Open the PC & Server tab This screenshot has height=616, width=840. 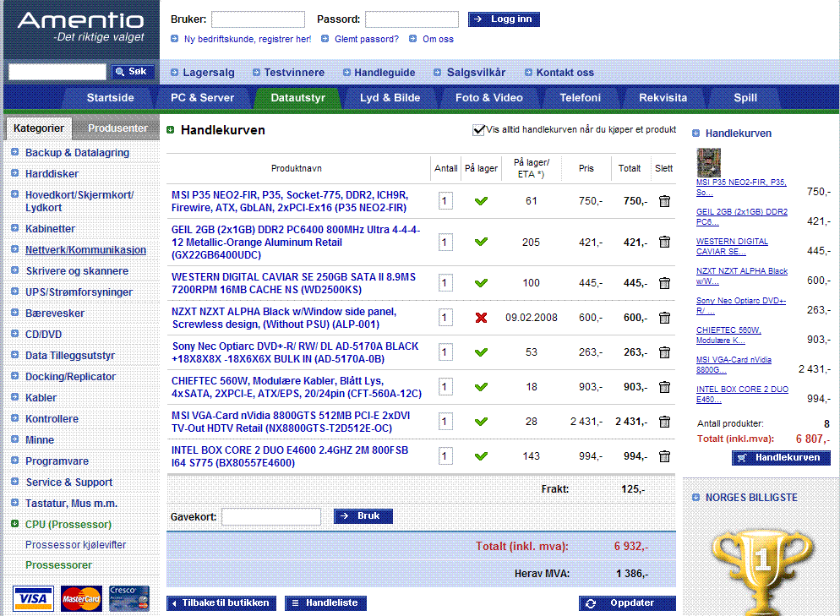pos(202,98)
